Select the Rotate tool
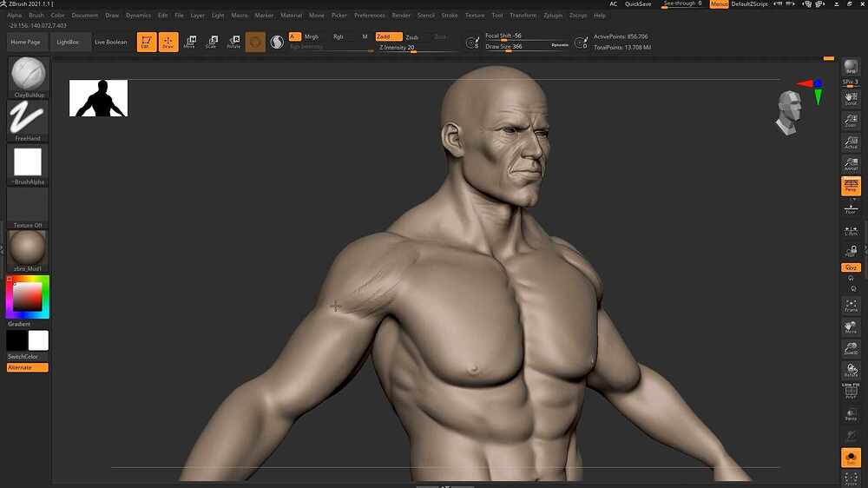The image size is (868, 488). (x=233, y=42)
